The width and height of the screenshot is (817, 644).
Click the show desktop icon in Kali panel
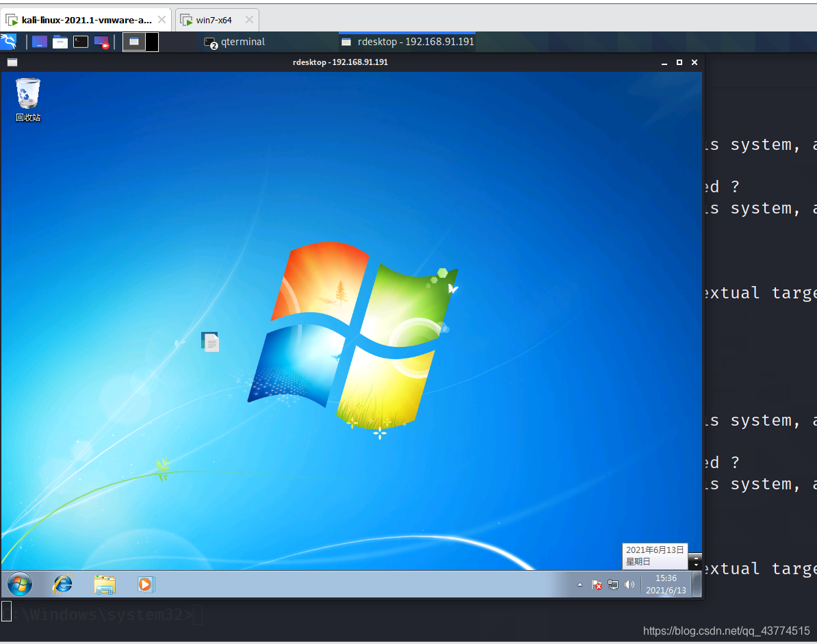click(40, 42)
